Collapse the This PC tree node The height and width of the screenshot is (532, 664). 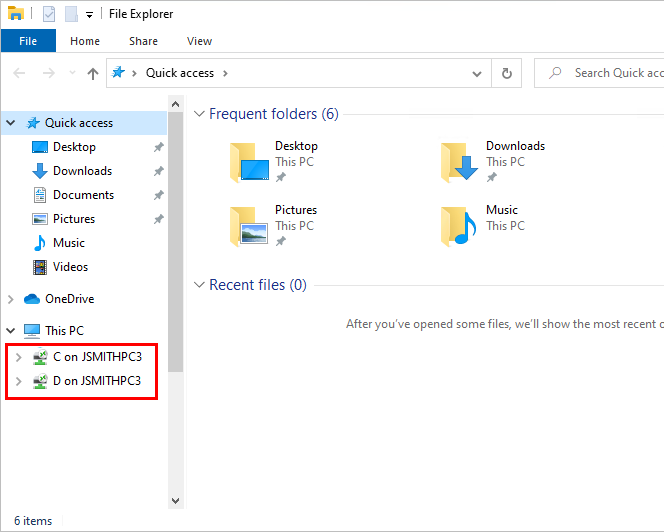click(11, 330)
